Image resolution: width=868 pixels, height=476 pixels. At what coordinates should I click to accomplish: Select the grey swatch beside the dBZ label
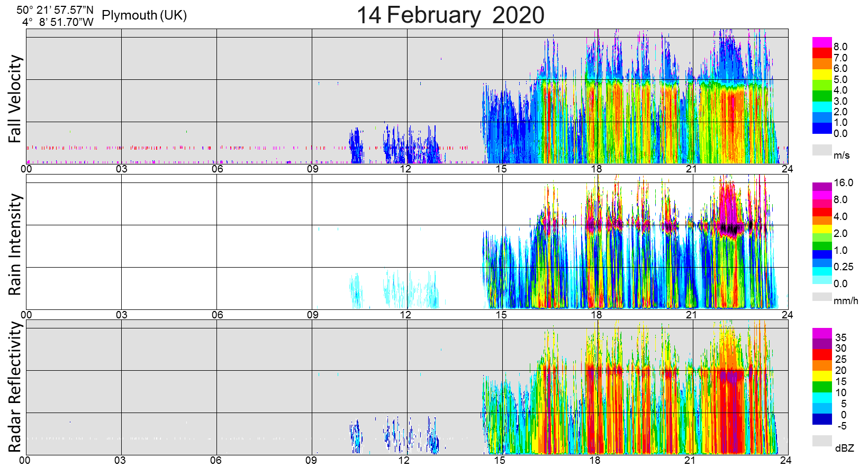pos(822,441)
